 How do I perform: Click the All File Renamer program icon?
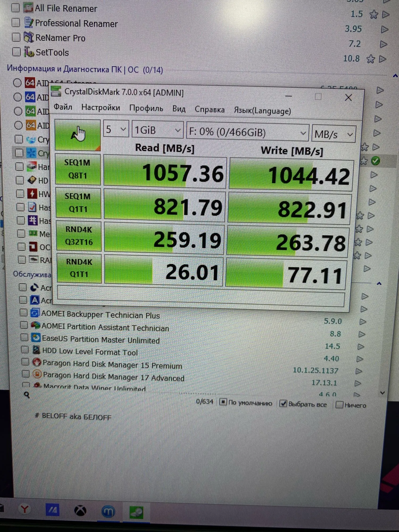[x=28, y=7]
